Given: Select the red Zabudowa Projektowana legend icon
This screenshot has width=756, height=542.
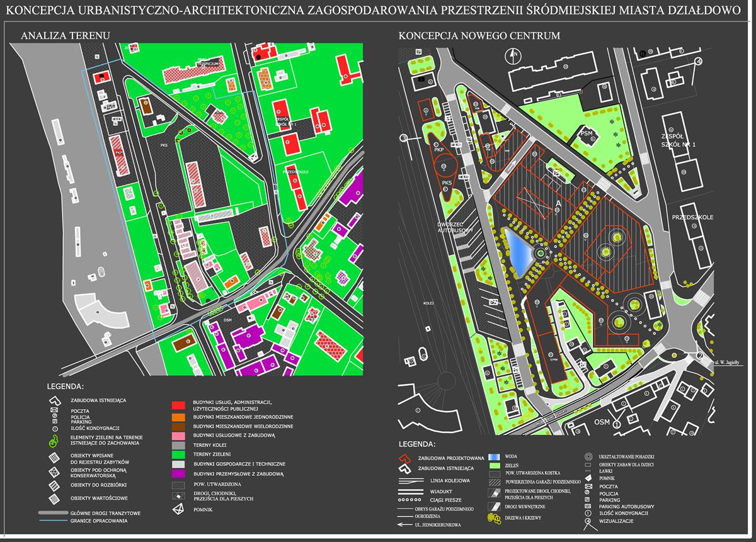Looking at the screenshot, I should 406,456.
